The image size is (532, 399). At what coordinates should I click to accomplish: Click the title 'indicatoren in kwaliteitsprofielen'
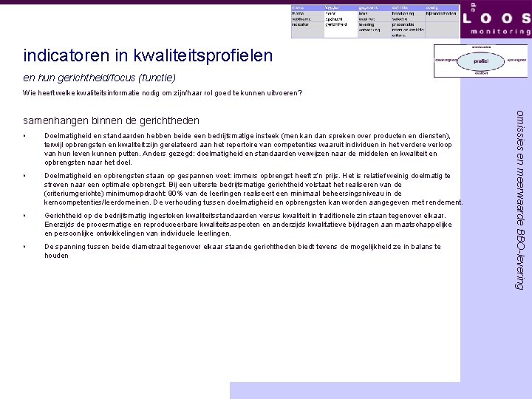148,55
